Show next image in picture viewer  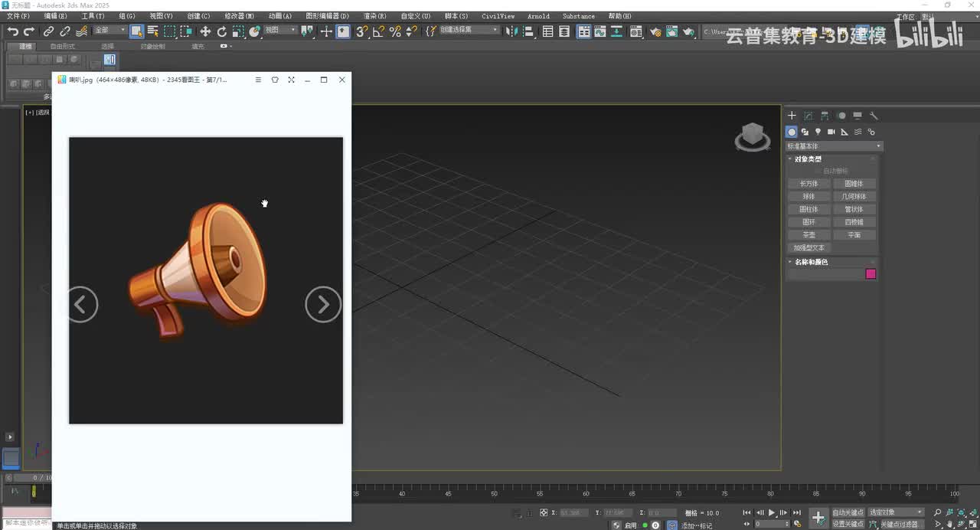pyautogui.click(x=322, y=305)
